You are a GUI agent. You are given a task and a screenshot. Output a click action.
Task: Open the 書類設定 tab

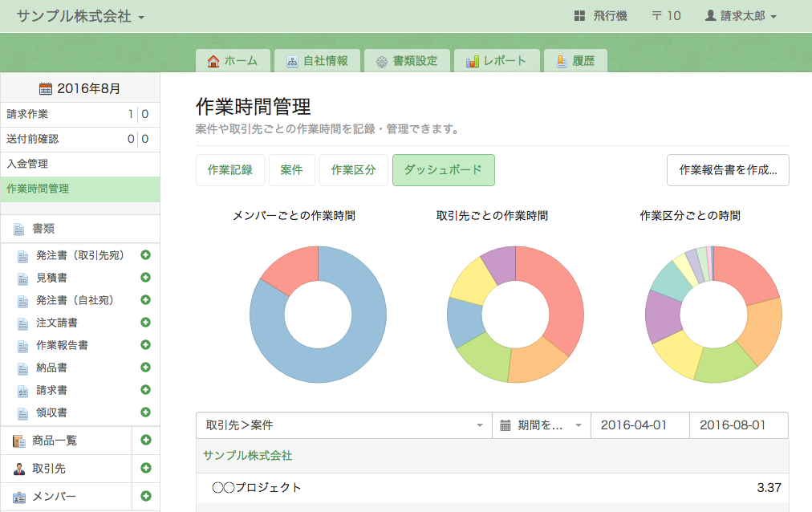click(407, 61)
